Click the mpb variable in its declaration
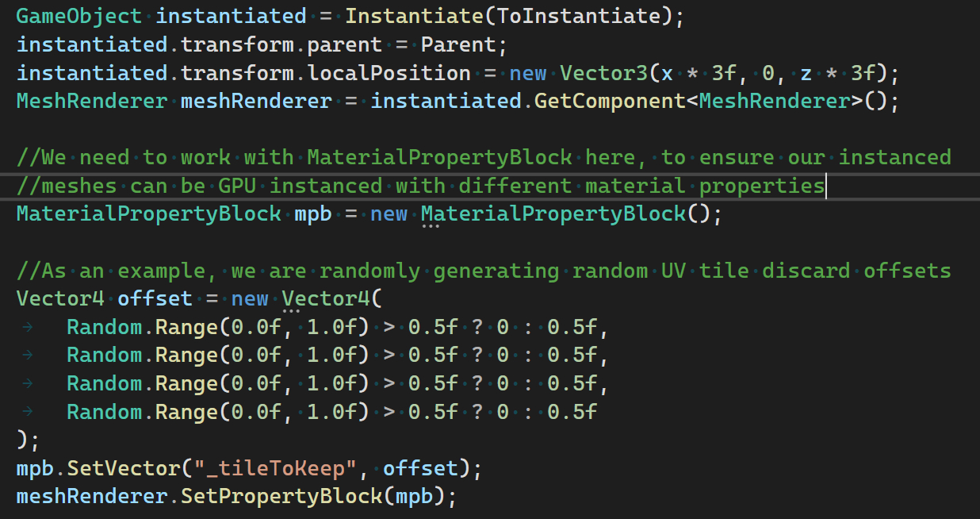 click(x=312, y=213)
